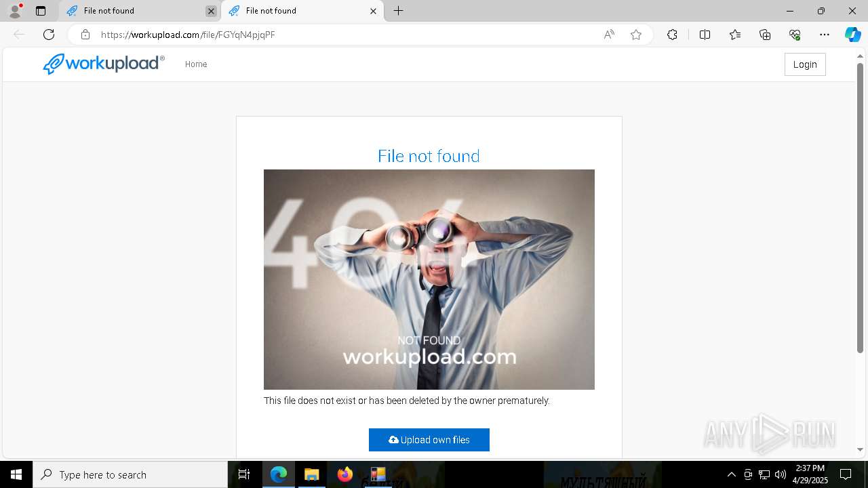Open the Favorites list

735,35
